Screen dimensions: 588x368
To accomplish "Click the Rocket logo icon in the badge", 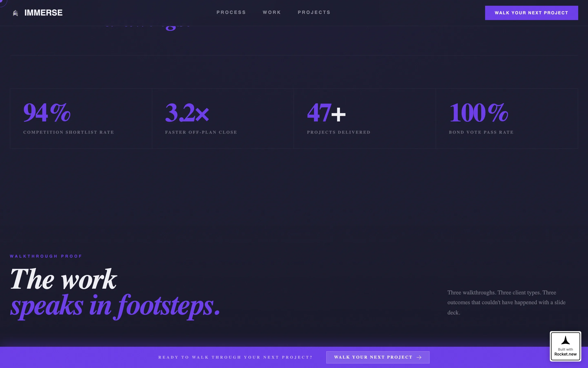I will pos(565,340).
